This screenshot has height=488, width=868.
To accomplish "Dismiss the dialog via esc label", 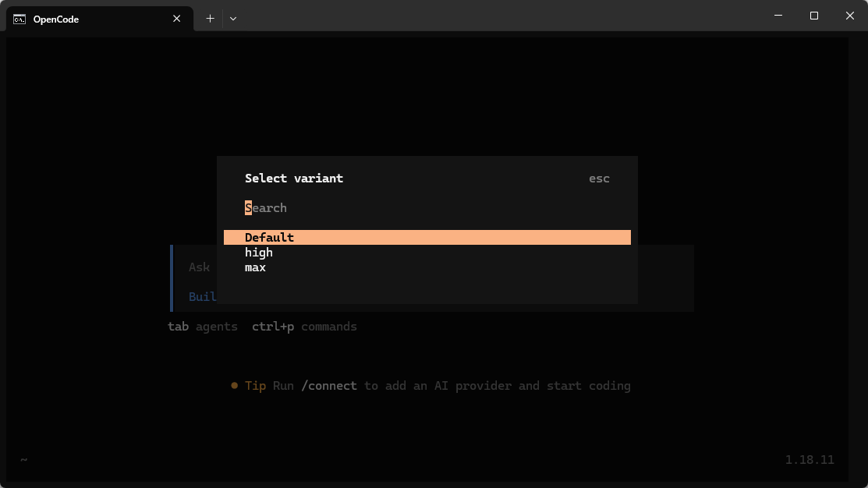I will pos(599,179).
